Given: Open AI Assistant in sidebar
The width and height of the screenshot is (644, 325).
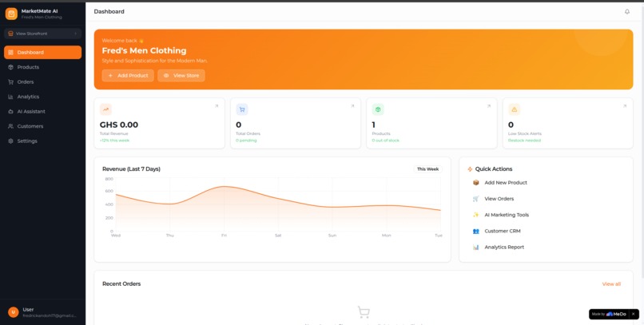Looking at the screenshot, I should click(x=42, y=111).
